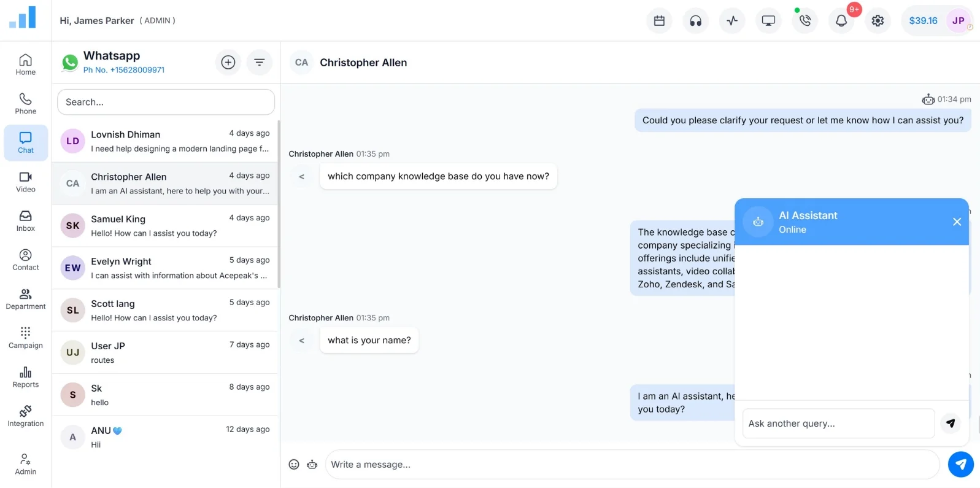Click the AI Assistant robot avatar

click(758, 222)
